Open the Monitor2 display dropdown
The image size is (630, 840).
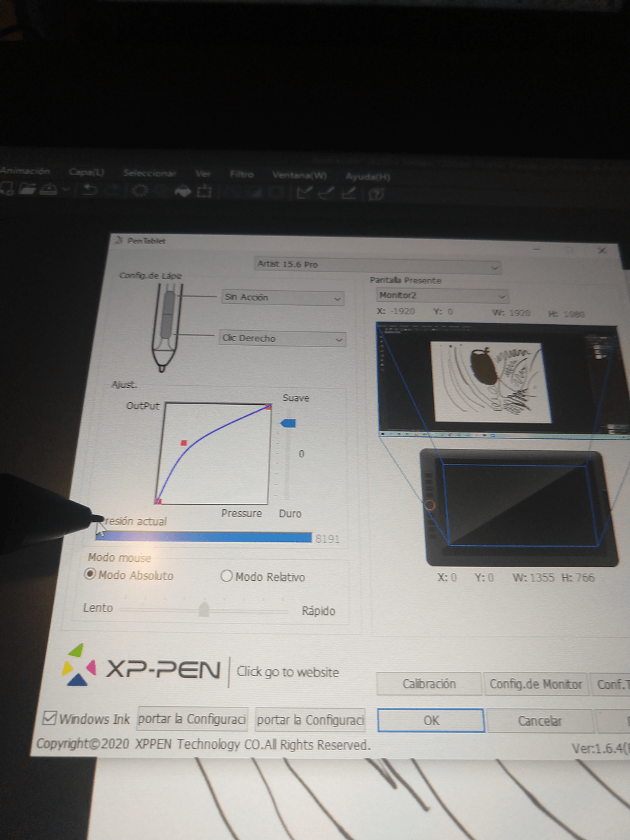[x=442, y=296]
